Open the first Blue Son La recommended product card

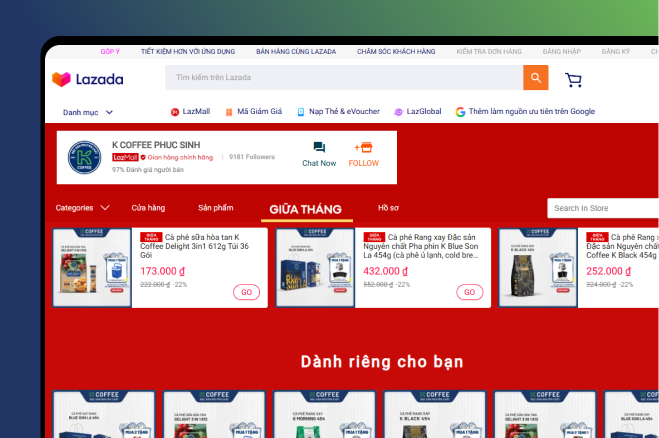click(x=104, y=414)
